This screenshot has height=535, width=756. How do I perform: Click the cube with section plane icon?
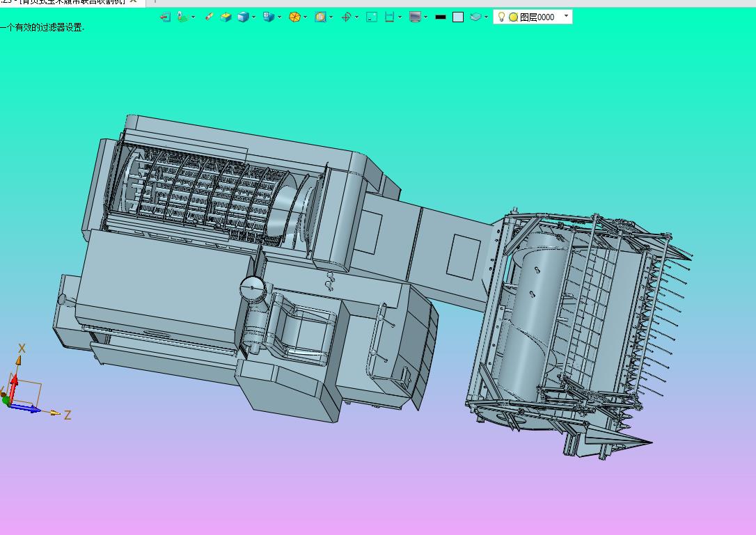(269, 17)
